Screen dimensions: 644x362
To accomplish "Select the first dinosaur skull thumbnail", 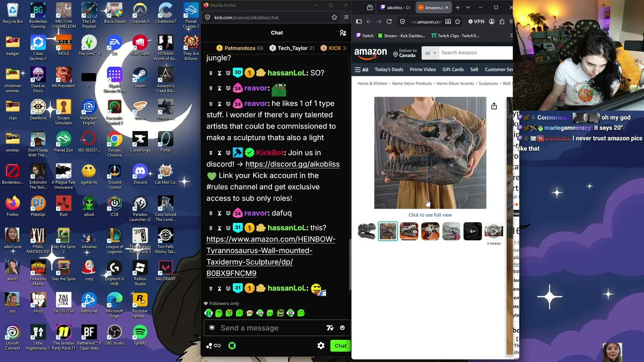I will (367, 231).
